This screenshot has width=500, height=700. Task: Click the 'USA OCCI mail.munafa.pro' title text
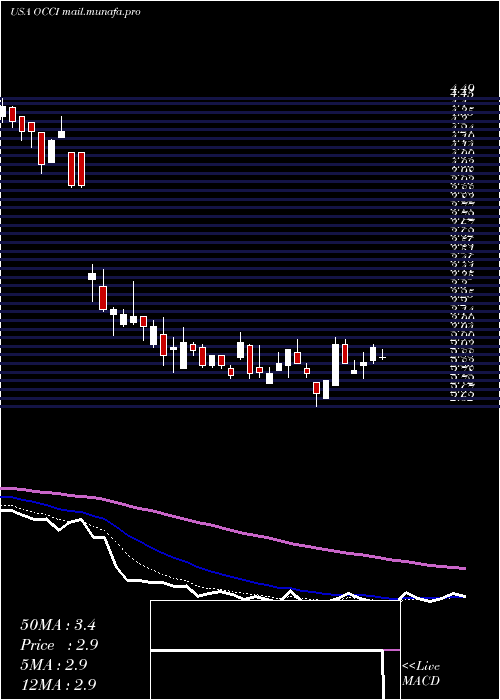[x=75, y=12]
